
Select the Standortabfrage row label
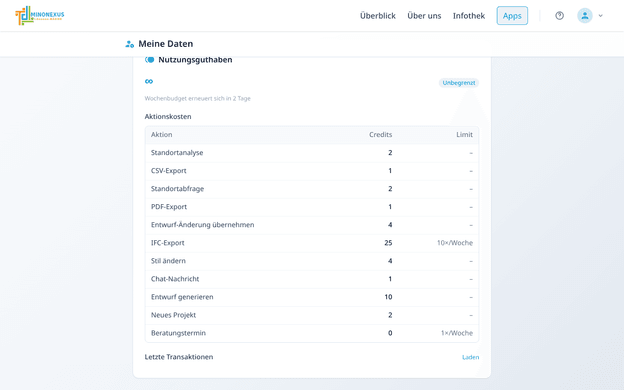[x=177, y=189]
